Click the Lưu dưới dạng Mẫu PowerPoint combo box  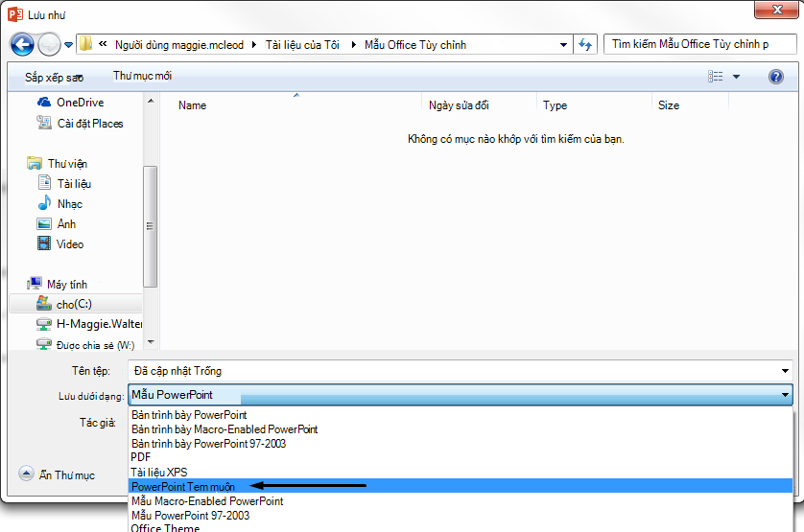coord(460,395)
